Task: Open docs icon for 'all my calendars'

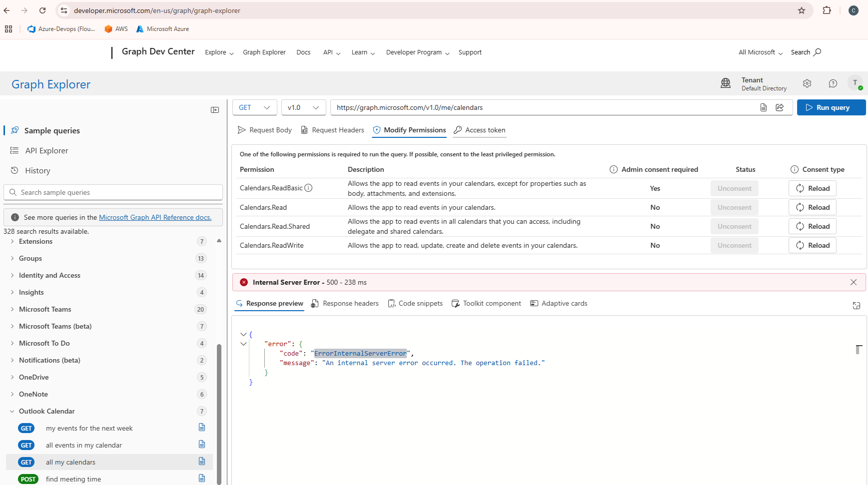Action: (202, 461)
